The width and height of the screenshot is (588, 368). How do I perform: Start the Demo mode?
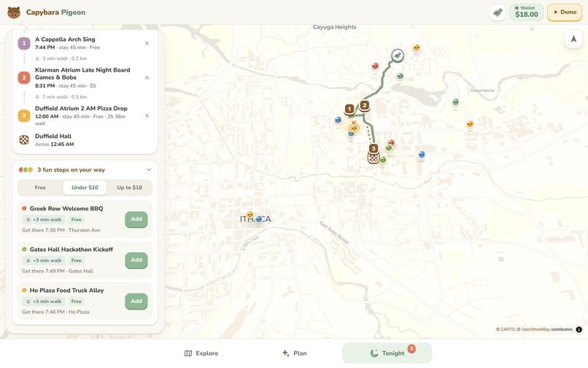[x=565, y=12]
